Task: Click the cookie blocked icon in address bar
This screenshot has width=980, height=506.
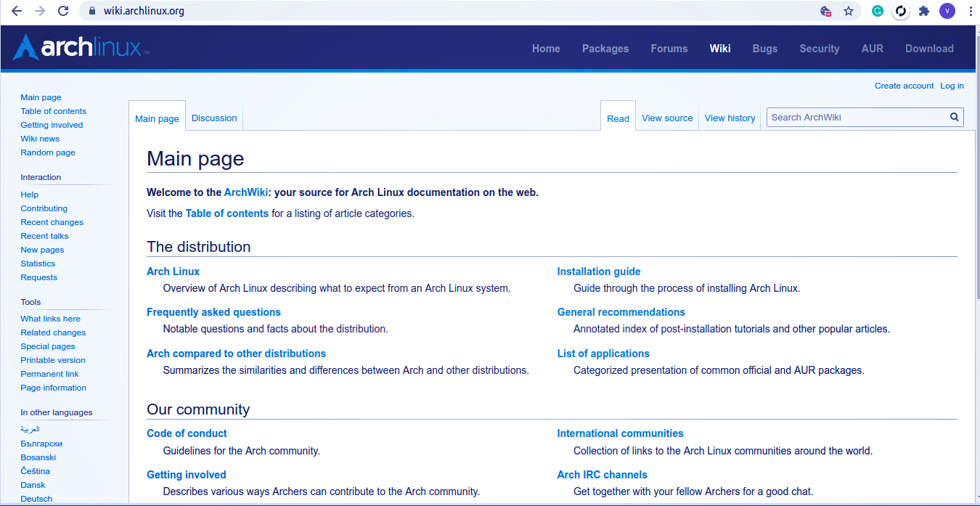Action: (x=825, y=11)
